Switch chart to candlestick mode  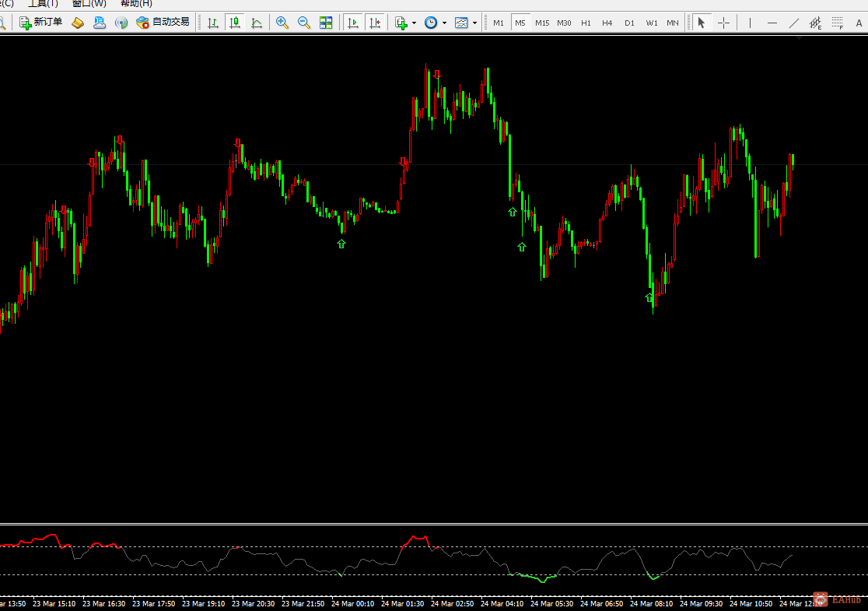(x=235, y=23)
